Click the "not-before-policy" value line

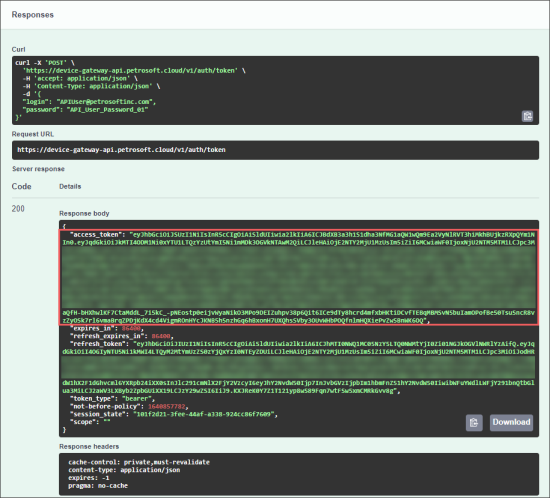click(x=129, y=406)
